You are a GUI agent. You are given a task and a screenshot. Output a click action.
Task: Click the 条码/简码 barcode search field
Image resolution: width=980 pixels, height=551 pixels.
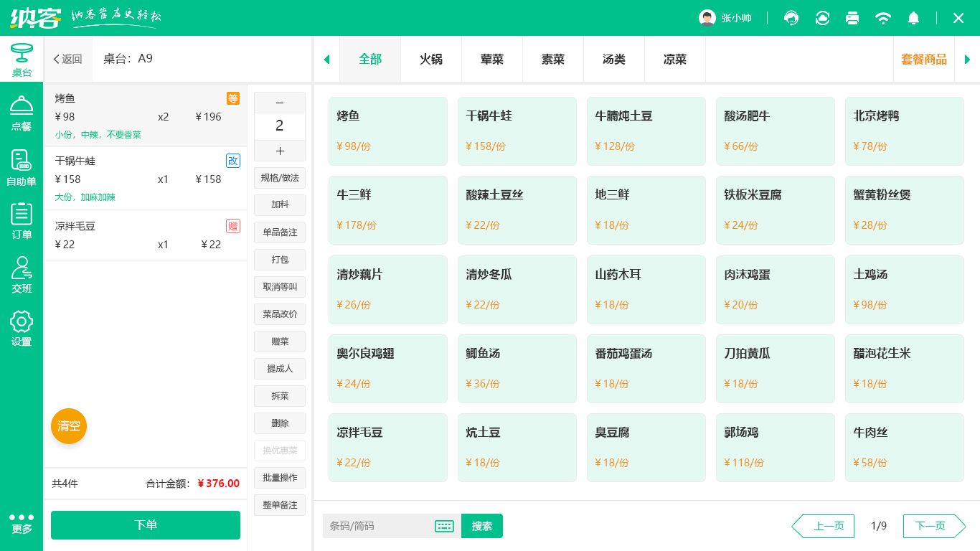click(380, 526)
